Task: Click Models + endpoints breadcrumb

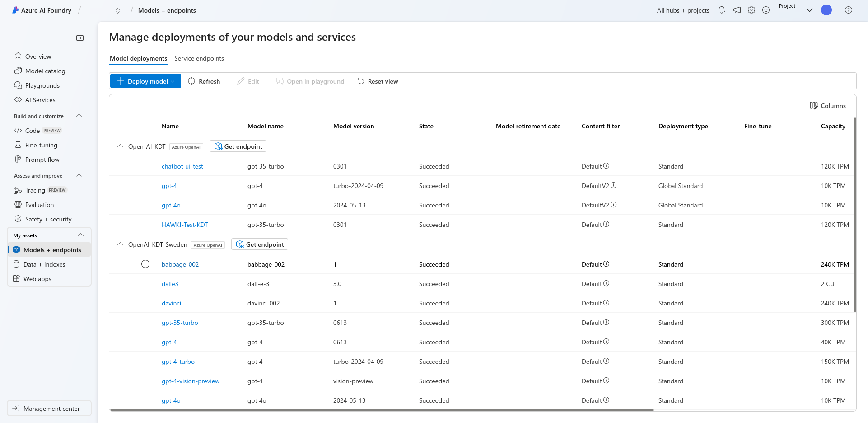Action: 167,10
